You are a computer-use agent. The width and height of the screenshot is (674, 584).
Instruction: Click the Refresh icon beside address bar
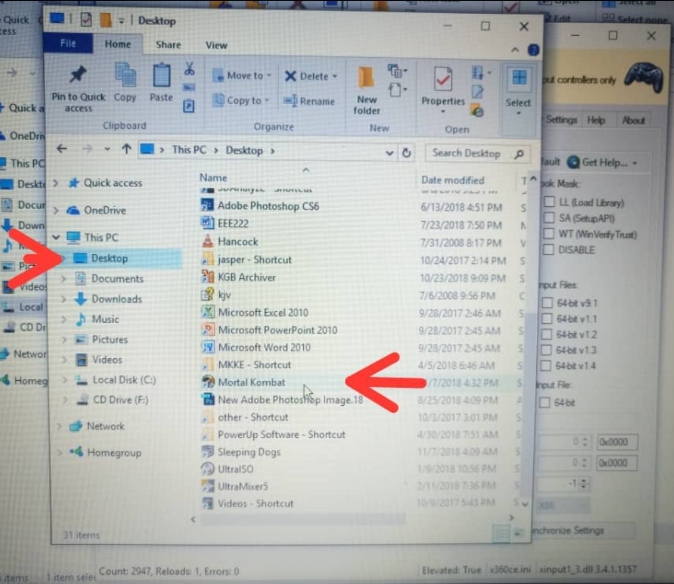(x=406, y=153)
